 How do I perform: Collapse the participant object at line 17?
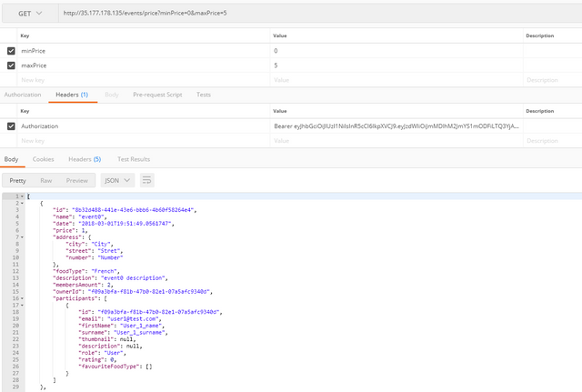click(22, 305)
